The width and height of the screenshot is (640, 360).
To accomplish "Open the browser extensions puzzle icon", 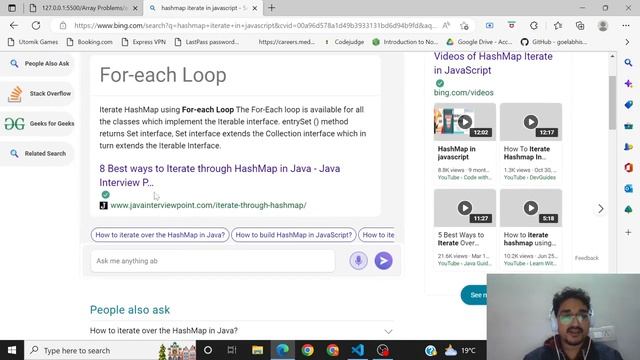I will pyautogui.click(x=534, y=25).
